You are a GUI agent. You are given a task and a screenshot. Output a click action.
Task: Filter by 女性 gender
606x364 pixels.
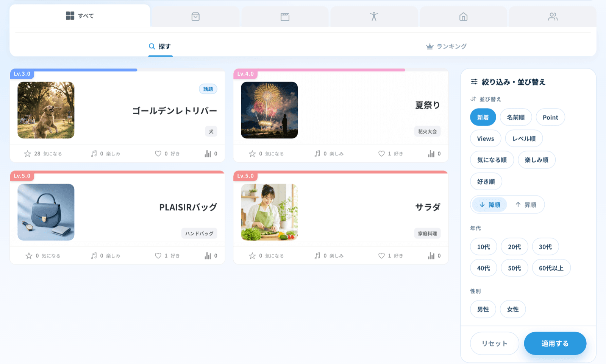pos(513,309)
